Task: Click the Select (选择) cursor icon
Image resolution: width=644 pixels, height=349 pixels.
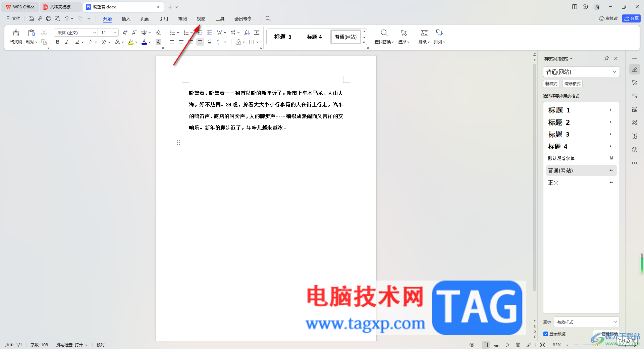Action: pyautogui.click(x=404, y=33)
